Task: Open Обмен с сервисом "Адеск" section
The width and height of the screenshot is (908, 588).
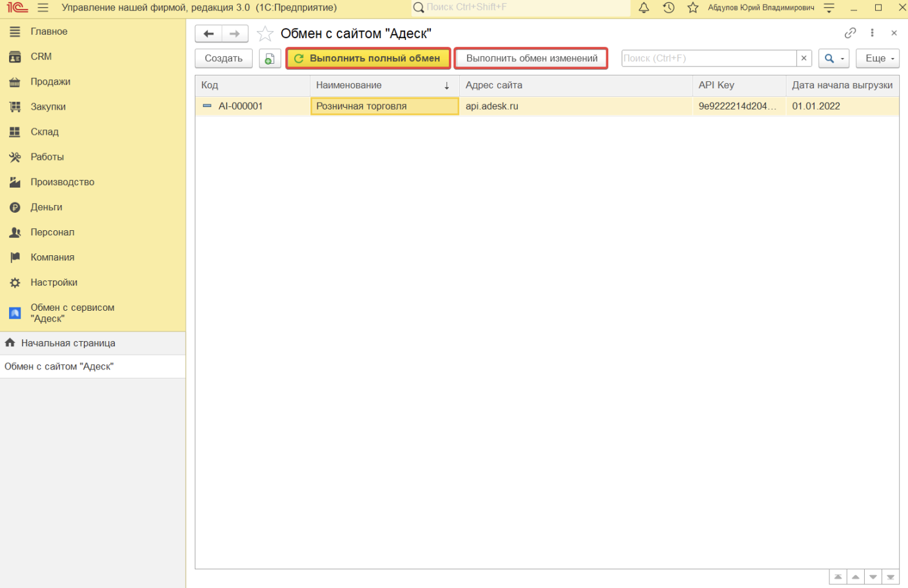Action: 93,313
